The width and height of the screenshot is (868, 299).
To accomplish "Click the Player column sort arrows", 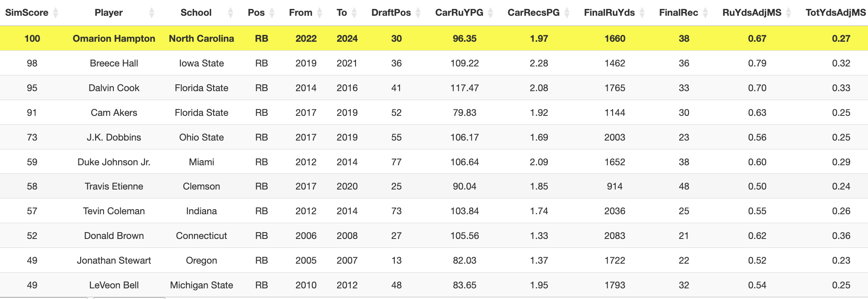I will tap(151, 13).
